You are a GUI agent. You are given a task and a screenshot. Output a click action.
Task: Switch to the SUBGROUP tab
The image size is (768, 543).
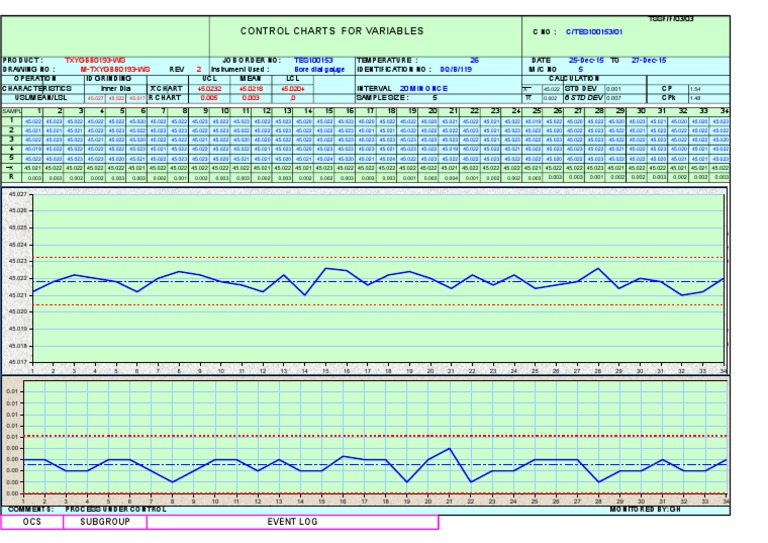[105, 521]
